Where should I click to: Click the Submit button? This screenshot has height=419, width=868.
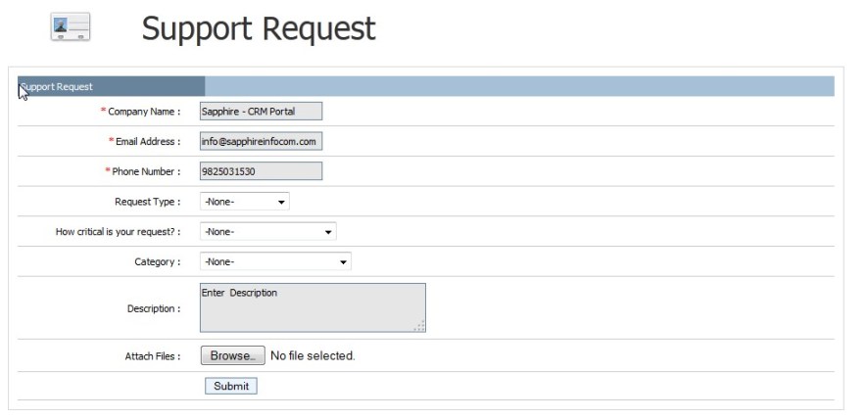coord(231,386)
